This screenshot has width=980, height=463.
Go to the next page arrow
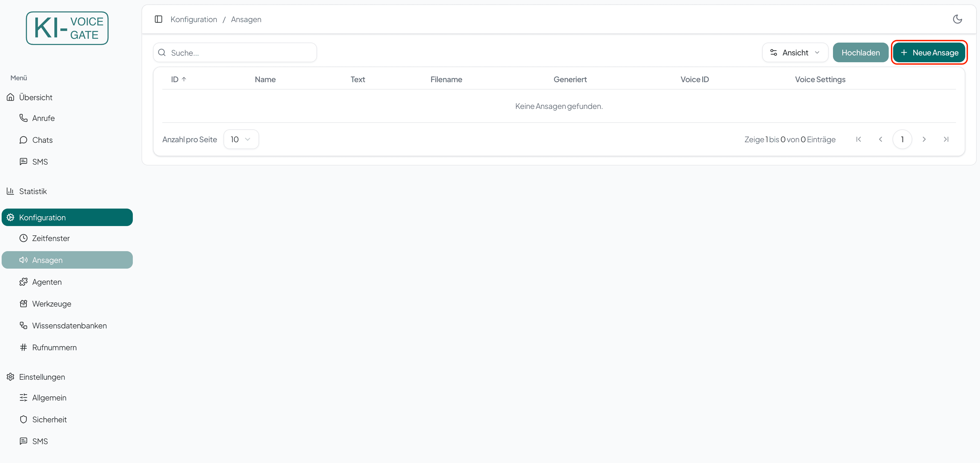click(924, 140)
